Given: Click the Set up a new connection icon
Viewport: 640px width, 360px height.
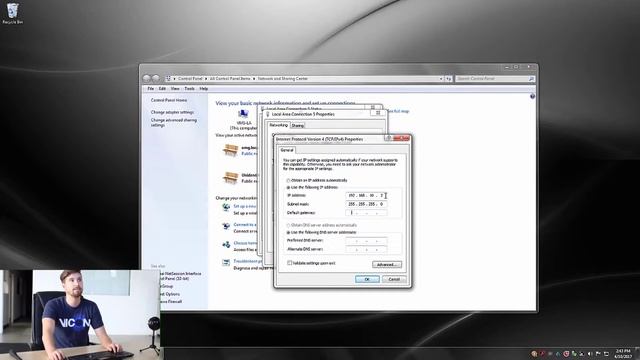Looking at the screenshot, I should click(x=226, y=208).
